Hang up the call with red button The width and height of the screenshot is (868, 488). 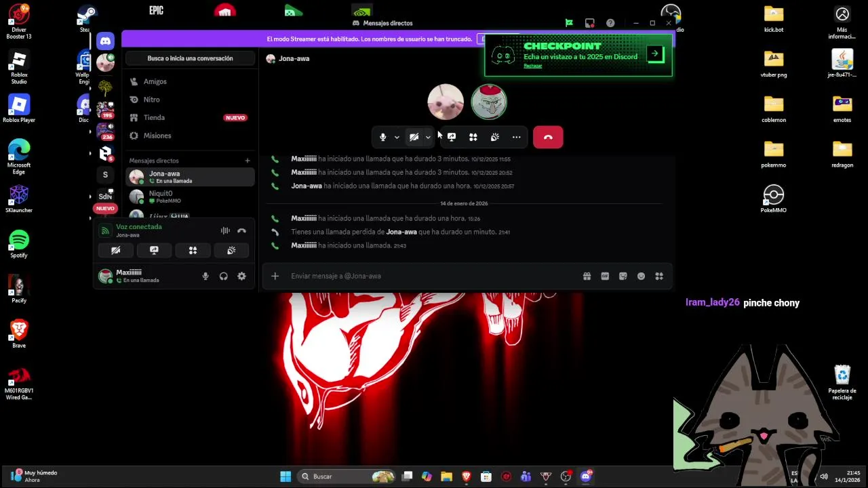click(548, 137)
